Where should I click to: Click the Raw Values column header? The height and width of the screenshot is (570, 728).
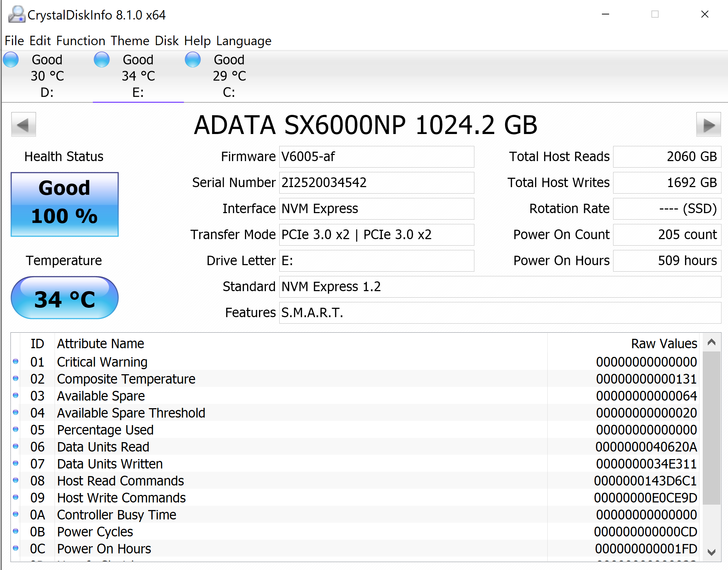tap(624, 344)
